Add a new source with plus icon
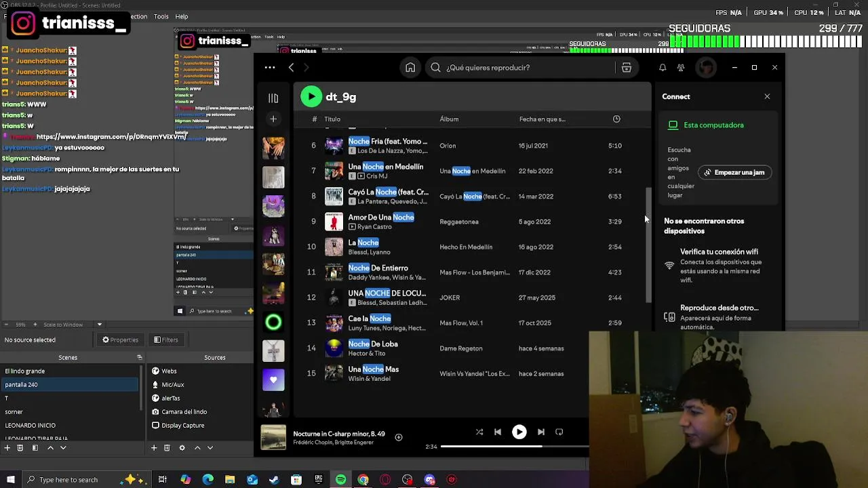The height and width of the screenshot is (488, 868). click(x=154, y=448)
